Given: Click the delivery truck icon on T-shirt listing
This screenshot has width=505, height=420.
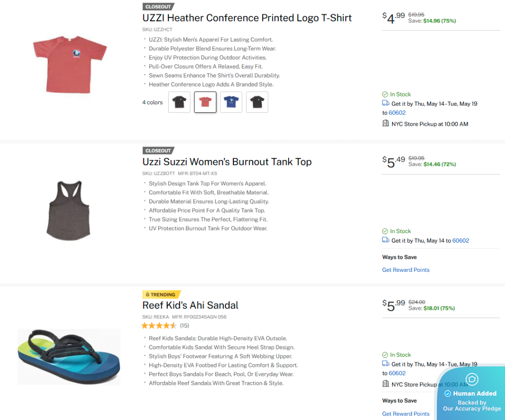Looking at the screenshot, I should coord(386,103).
